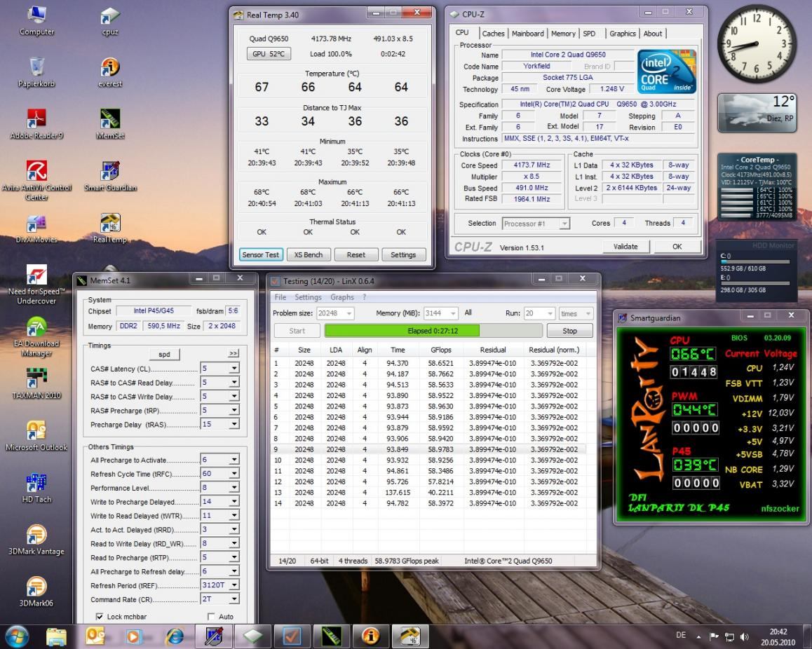The height and width of the screenshot is (649, 812).
Task: Click the XS Bench button in Real Temp
Action: tap(308, 255)
